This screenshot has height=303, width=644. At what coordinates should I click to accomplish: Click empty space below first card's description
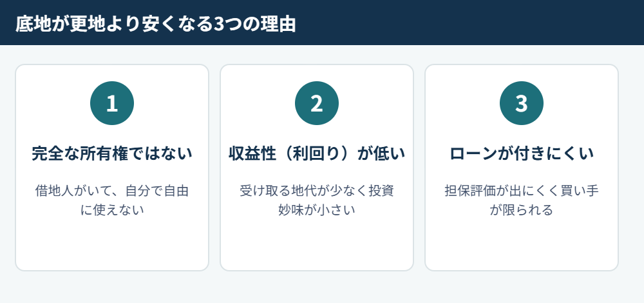(x=111, y=244)
